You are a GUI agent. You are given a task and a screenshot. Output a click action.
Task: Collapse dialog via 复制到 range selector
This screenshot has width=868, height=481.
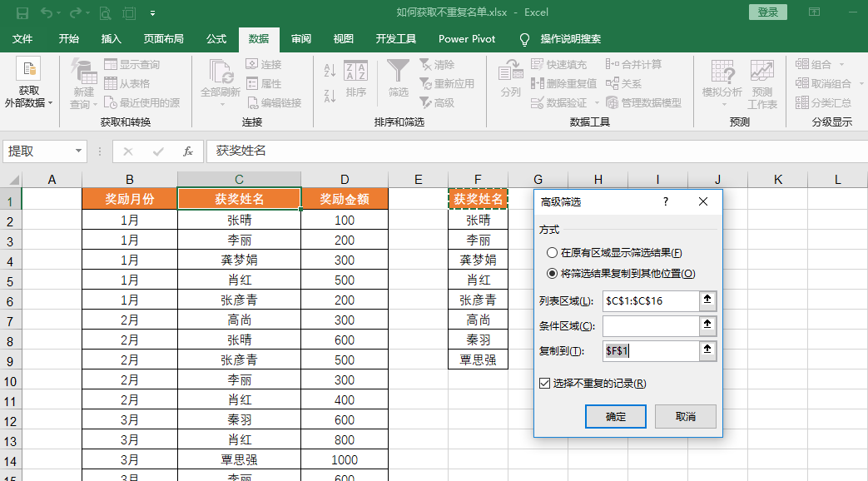pyautogui.click(x=707, y=350)
